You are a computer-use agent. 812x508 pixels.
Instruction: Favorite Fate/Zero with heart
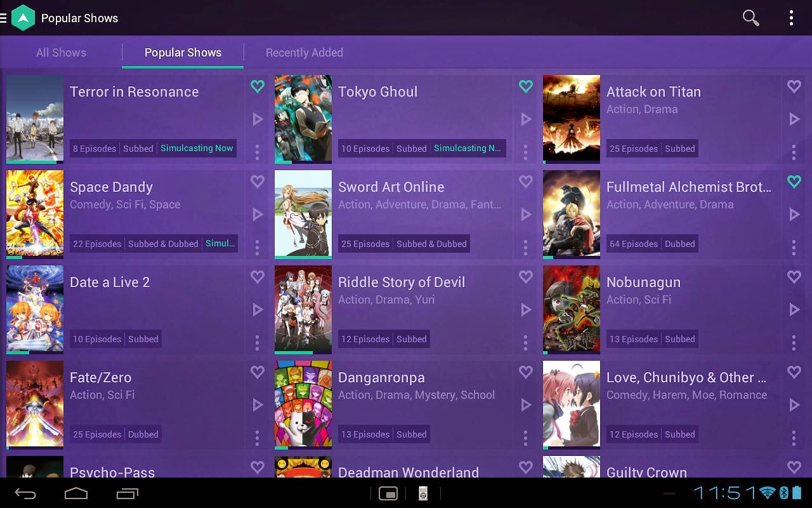tap(258, 372)
